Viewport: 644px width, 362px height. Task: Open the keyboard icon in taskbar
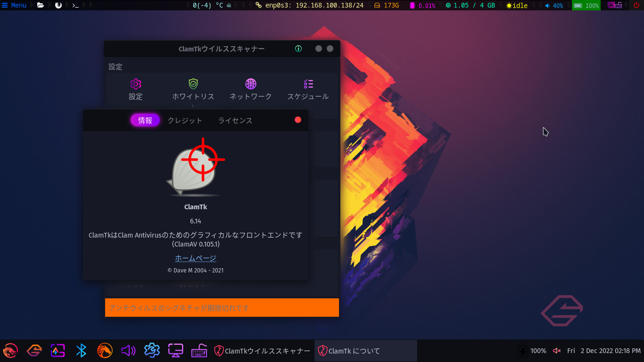(199, 351)
